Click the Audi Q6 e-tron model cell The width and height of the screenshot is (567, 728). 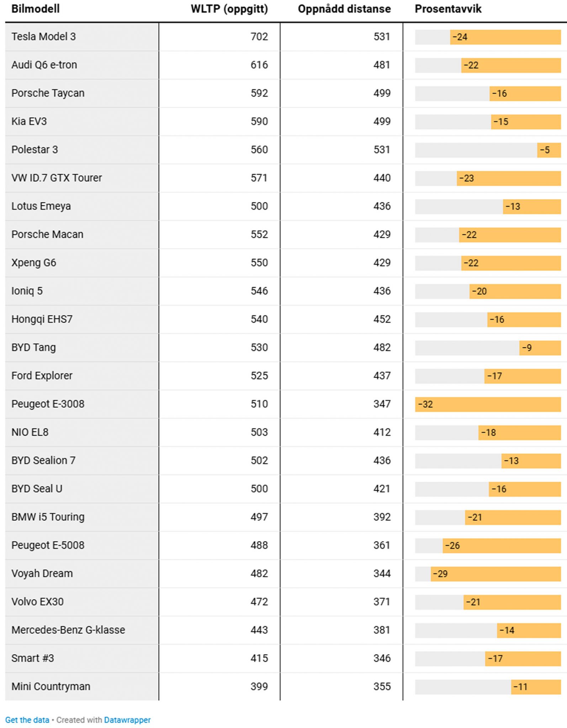click(44, 65)
